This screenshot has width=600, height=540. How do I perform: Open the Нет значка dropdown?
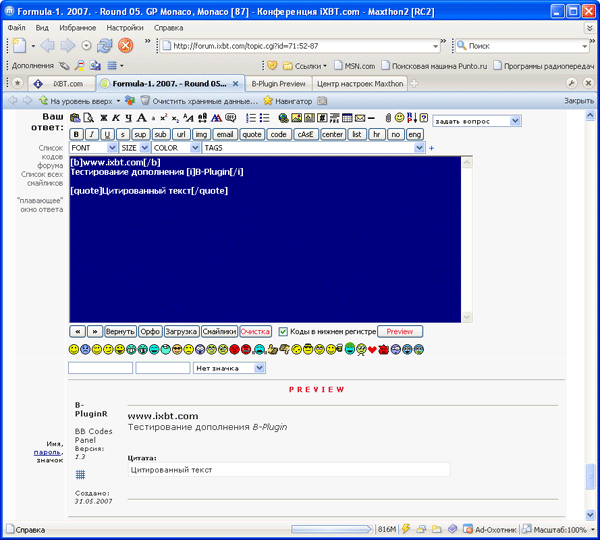click(229, 368)
